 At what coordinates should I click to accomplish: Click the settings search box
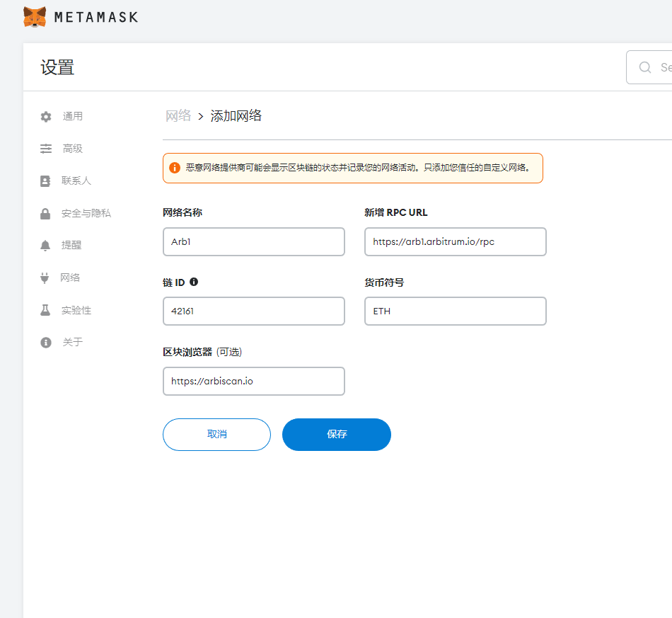pos(649,67)
